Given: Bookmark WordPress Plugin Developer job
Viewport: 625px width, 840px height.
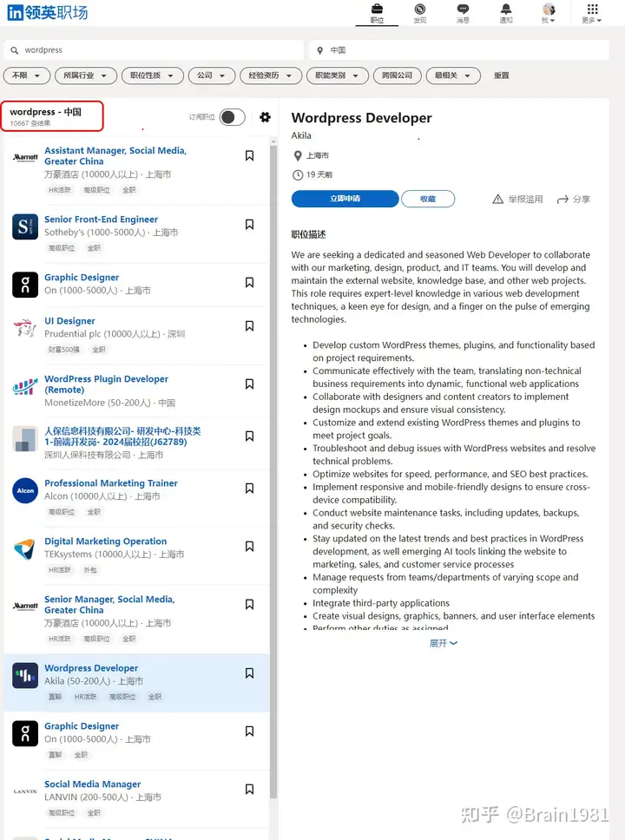Looking at the screenshot, I should [249, 384].
